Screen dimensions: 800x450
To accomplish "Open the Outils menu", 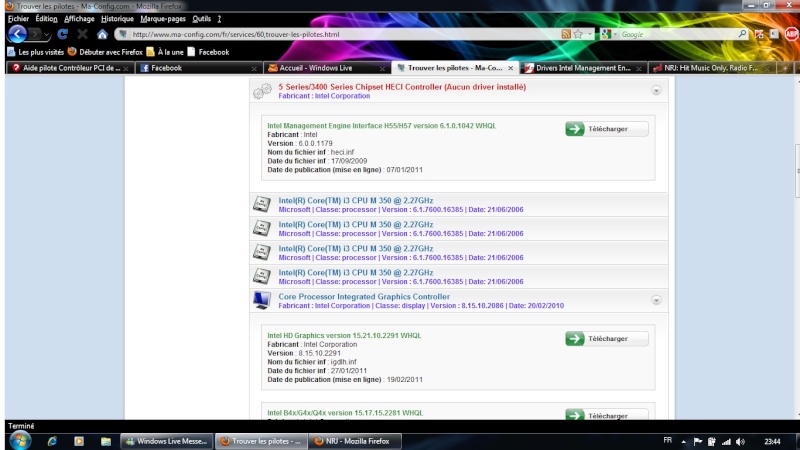I will (202, 19).
